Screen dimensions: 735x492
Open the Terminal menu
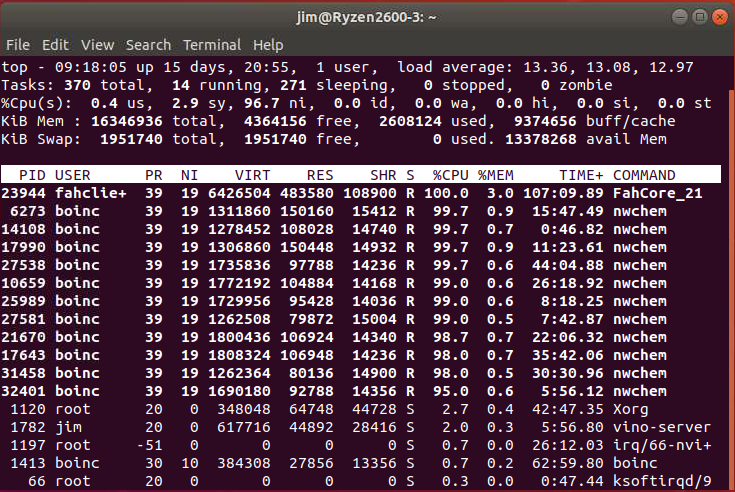(x=212, y=45)
